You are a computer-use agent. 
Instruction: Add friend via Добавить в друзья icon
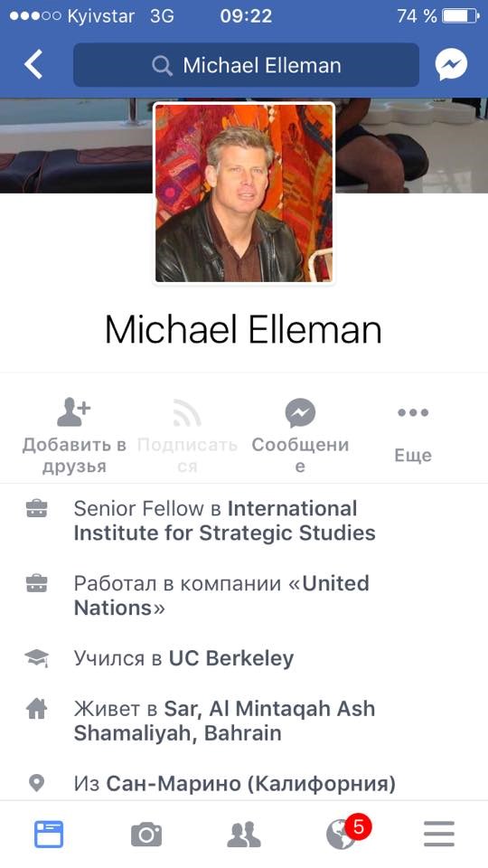tap(74, 412)
